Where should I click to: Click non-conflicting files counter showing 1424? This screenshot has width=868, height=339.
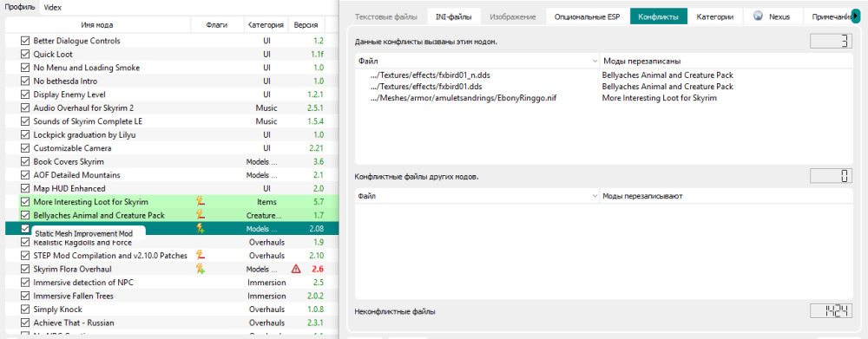point(832,310)
